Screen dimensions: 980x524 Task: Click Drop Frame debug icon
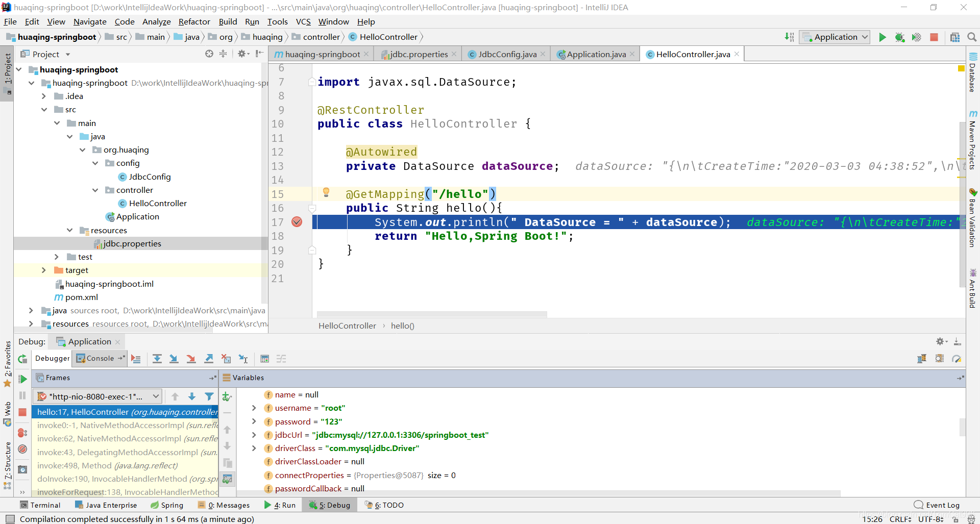click(226, 359)
